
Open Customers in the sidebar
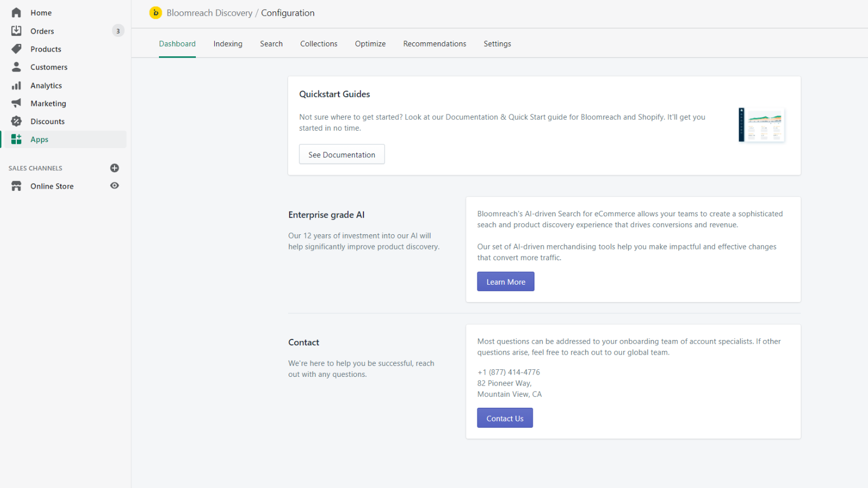49,67
